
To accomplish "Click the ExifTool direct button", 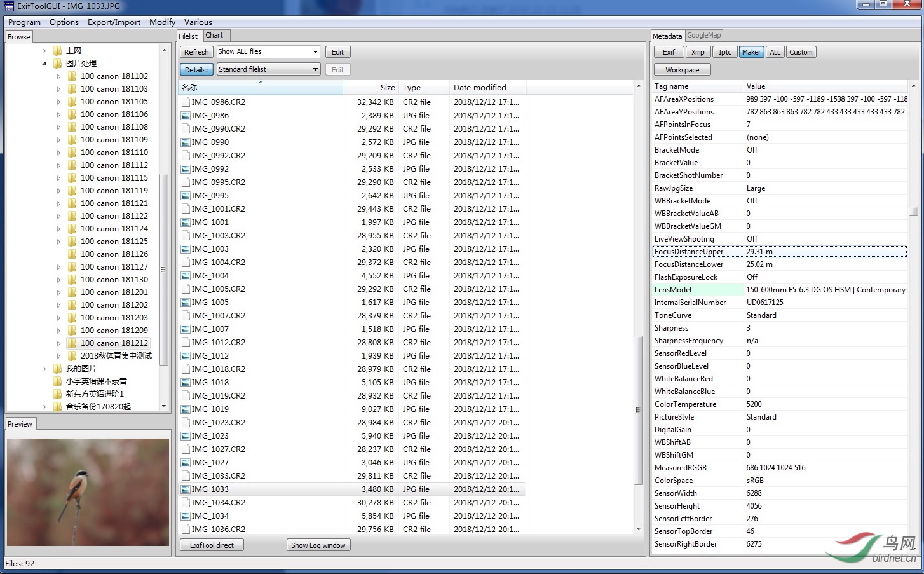I will click(212, 545).
